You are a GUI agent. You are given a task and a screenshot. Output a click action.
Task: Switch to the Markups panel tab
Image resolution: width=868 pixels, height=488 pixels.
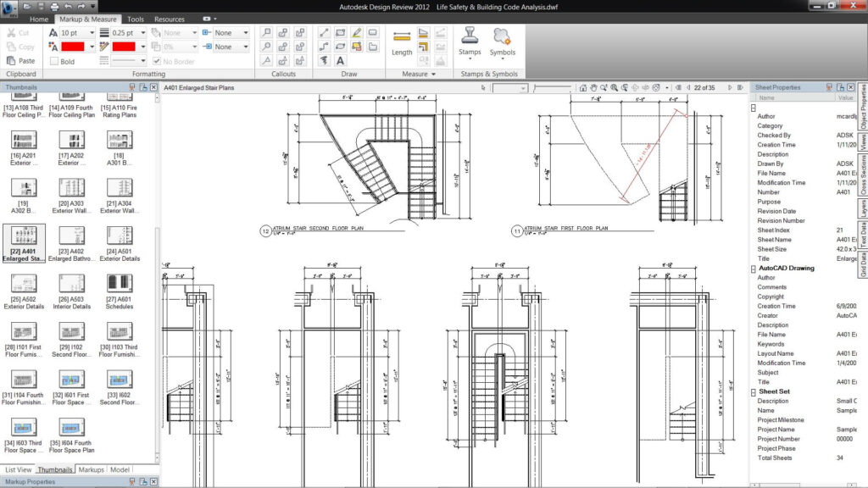point(92,469)
